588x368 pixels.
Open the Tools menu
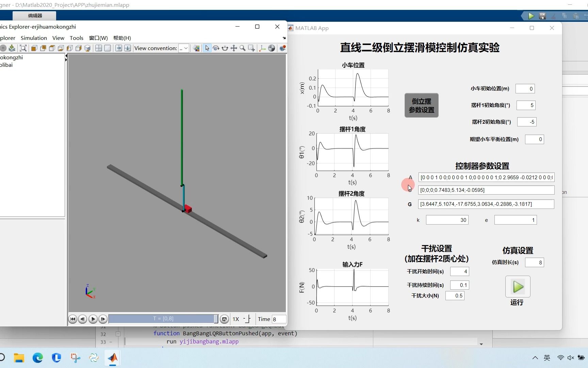[x=77, y=38]
